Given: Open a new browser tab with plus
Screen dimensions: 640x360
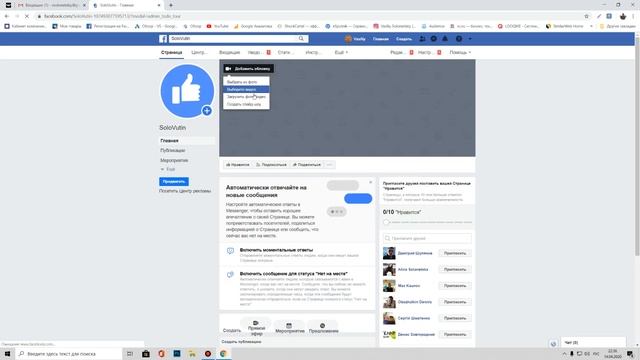Looking at the screenshot, I should click(171, 5).
